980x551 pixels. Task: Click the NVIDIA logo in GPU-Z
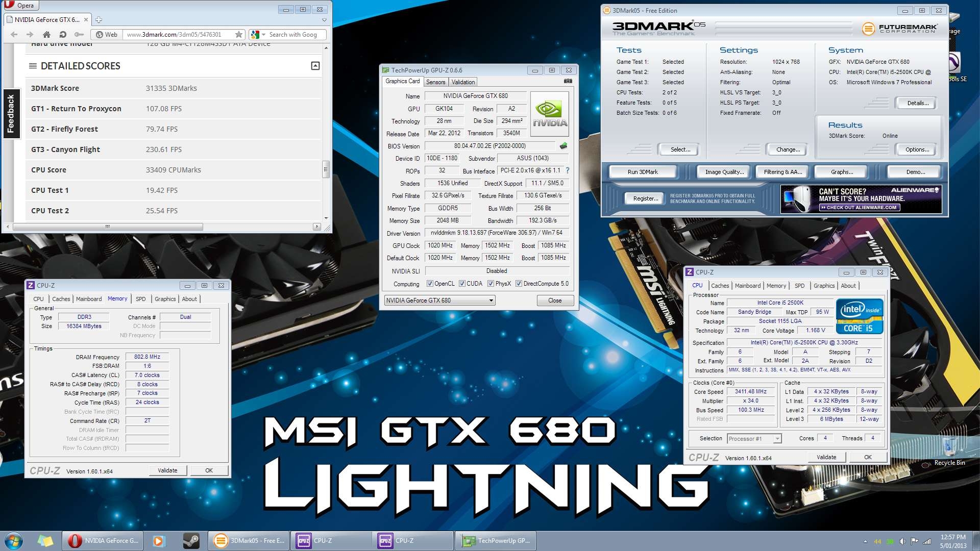pos(550,114)
